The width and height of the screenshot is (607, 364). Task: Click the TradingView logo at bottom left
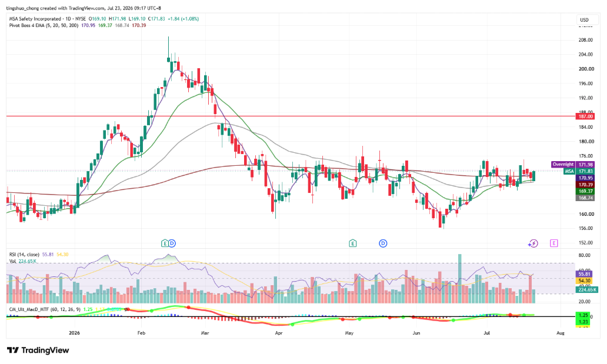pos(38,350)
